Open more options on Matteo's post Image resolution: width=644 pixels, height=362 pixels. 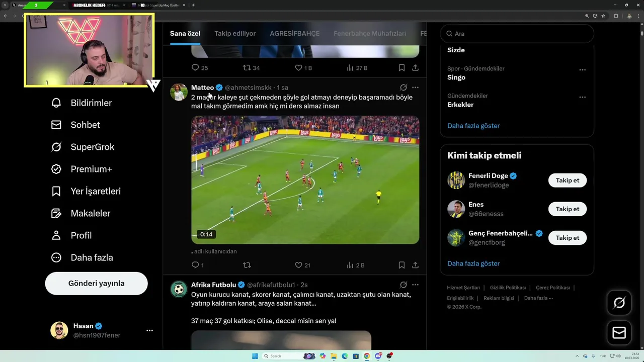415,87
